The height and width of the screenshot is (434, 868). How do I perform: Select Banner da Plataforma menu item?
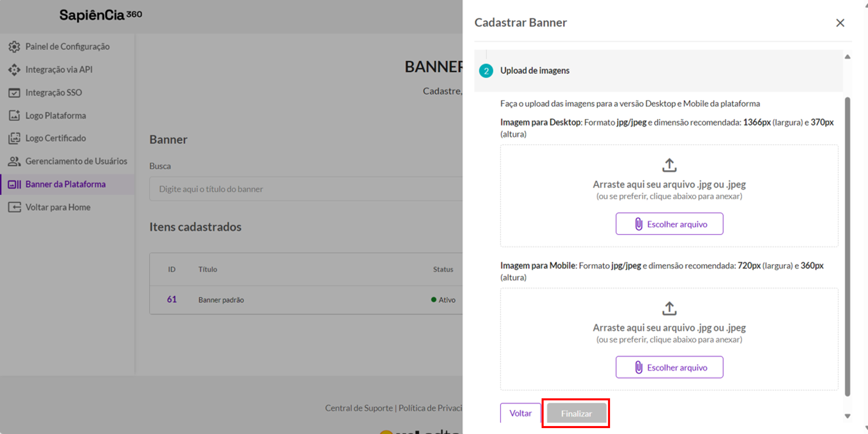67,184
